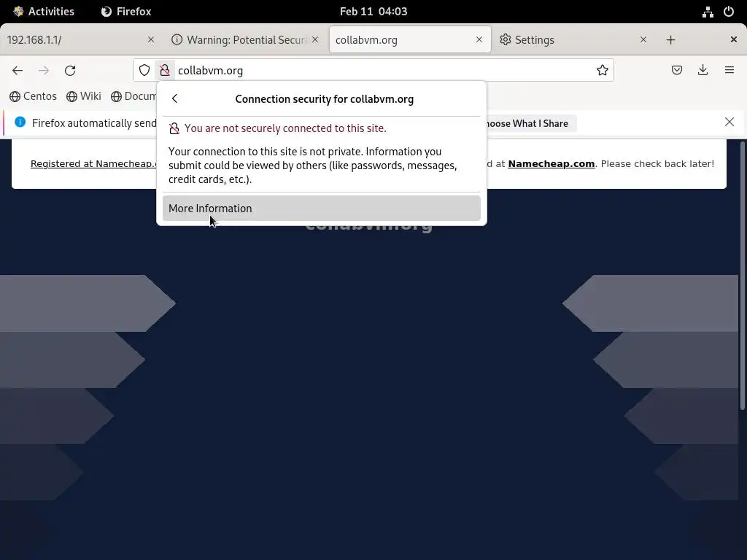Open the Wiki bookmark

pyautogui.click(x=84, y=96)
